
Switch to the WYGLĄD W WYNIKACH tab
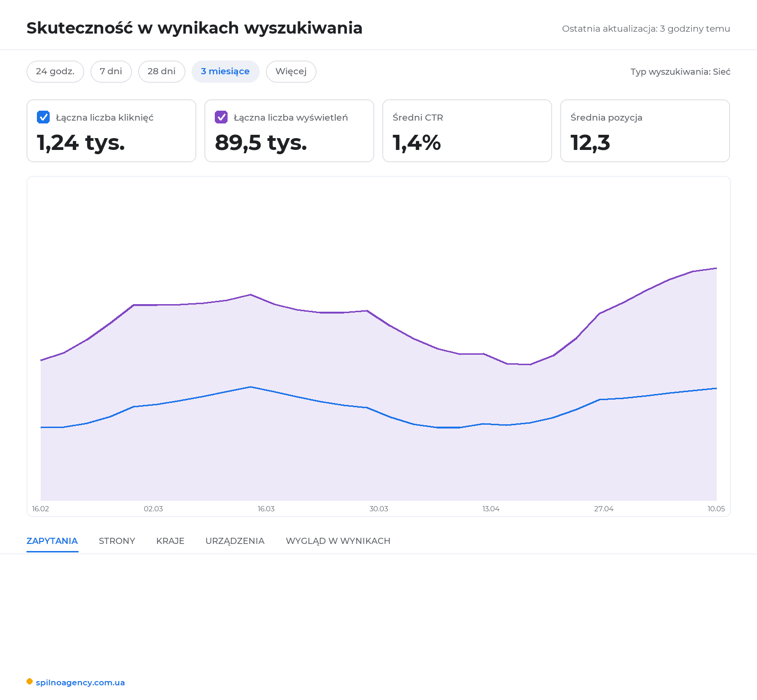tap(338, 541)
